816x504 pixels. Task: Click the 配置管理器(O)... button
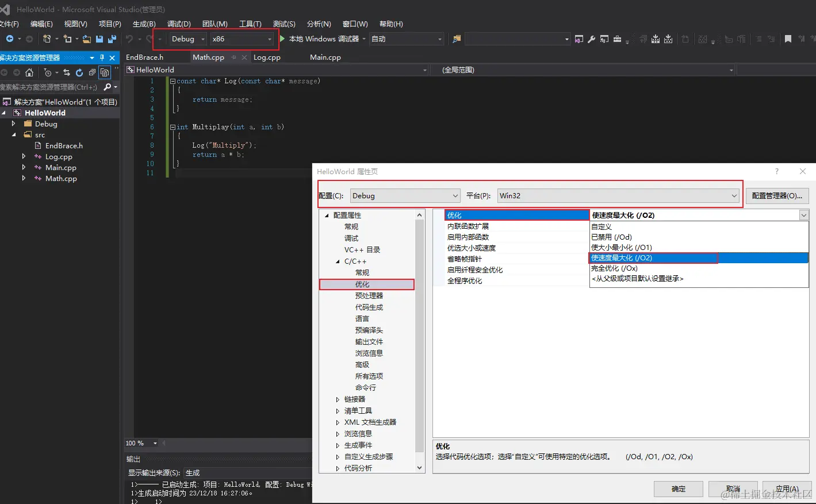click(777, 196)
